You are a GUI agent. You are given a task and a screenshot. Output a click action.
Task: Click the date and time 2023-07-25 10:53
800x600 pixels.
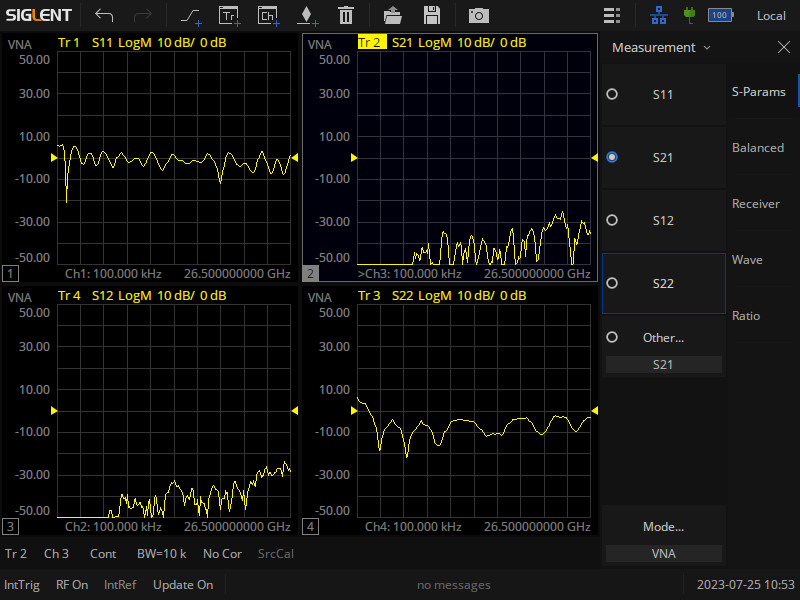(745, 585)
